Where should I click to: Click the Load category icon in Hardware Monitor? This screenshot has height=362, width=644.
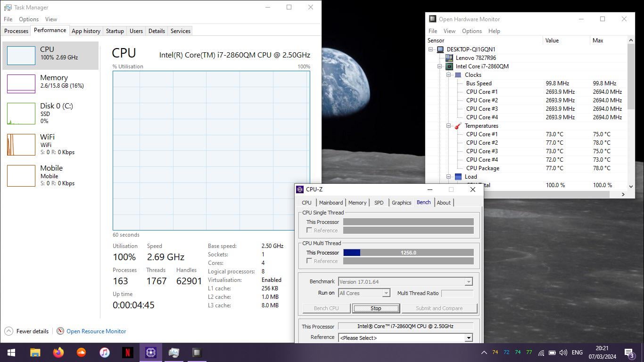click(458, 177)
